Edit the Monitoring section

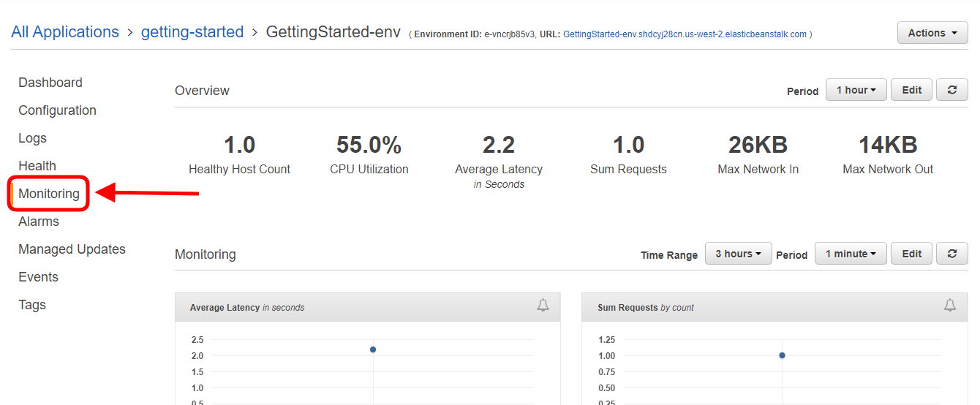coord(912,254)
